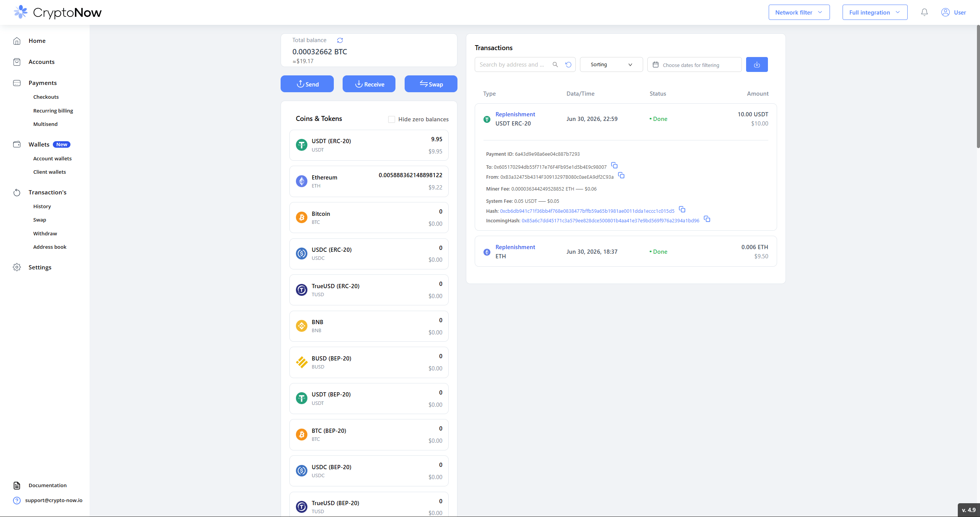This screenshot has width=980, height=517.
Task: Open Multisend page
Action: [46, 124]
